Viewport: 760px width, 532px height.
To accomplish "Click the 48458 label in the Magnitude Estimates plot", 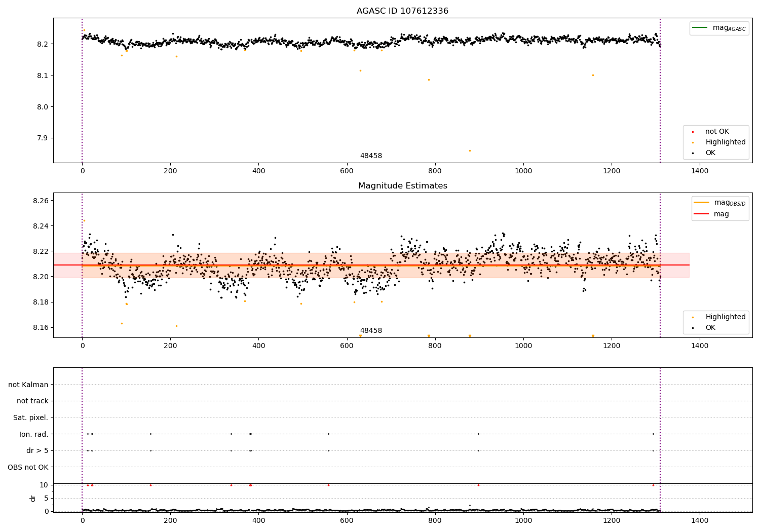I will tap(371, 331).
